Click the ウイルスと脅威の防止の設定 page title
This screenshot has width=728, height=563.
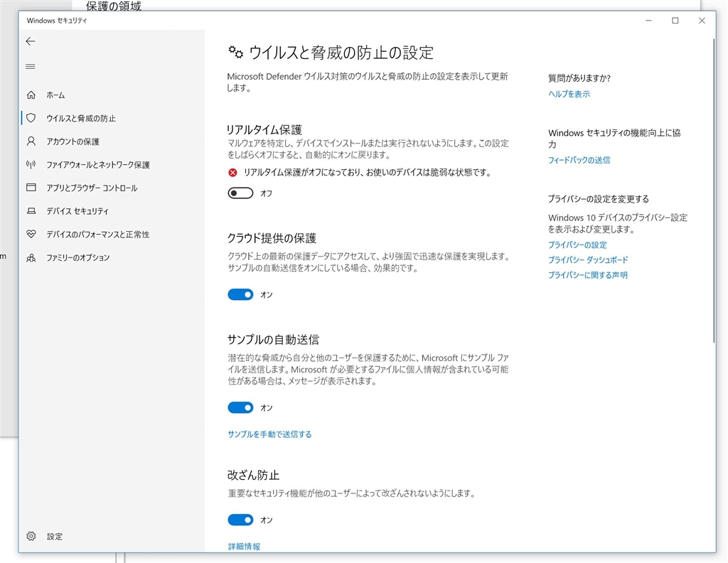click(341, 53)
